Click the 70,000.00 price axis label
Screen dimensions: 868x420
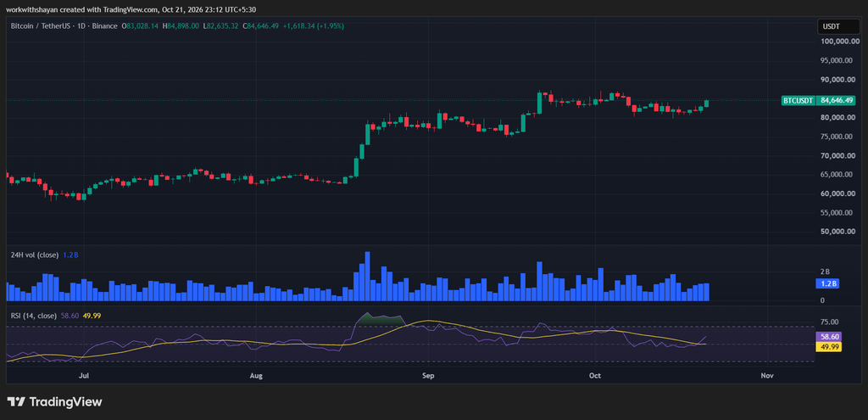pyautogui.click(x=840, y=156)
